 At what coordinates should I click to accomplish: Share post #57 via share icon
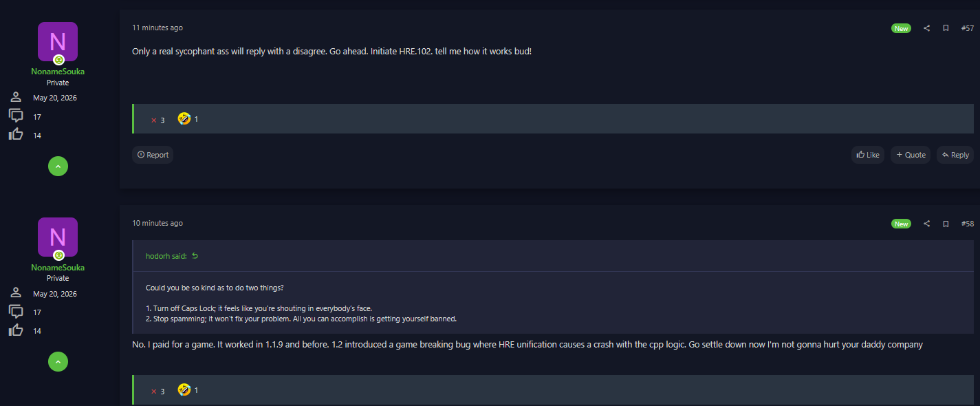click(x=926, y=28)
